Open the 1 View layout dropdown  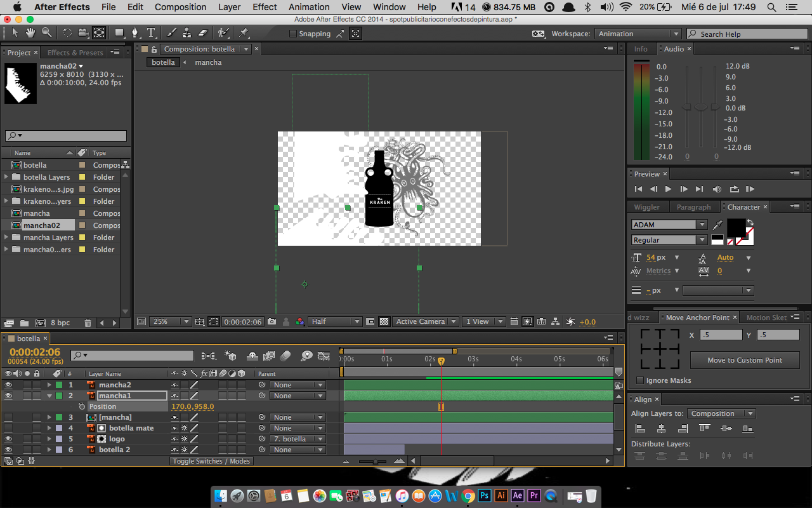[x=483, y=322]
